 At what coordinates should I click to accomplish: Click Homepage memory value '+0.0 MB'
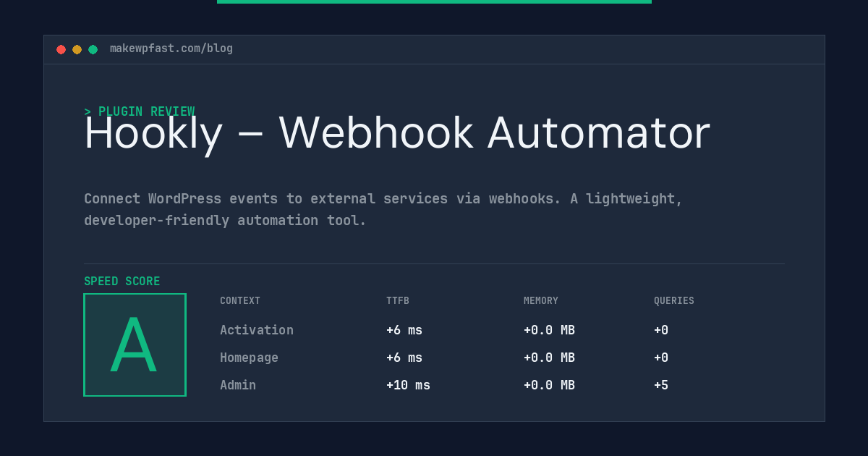549,358
